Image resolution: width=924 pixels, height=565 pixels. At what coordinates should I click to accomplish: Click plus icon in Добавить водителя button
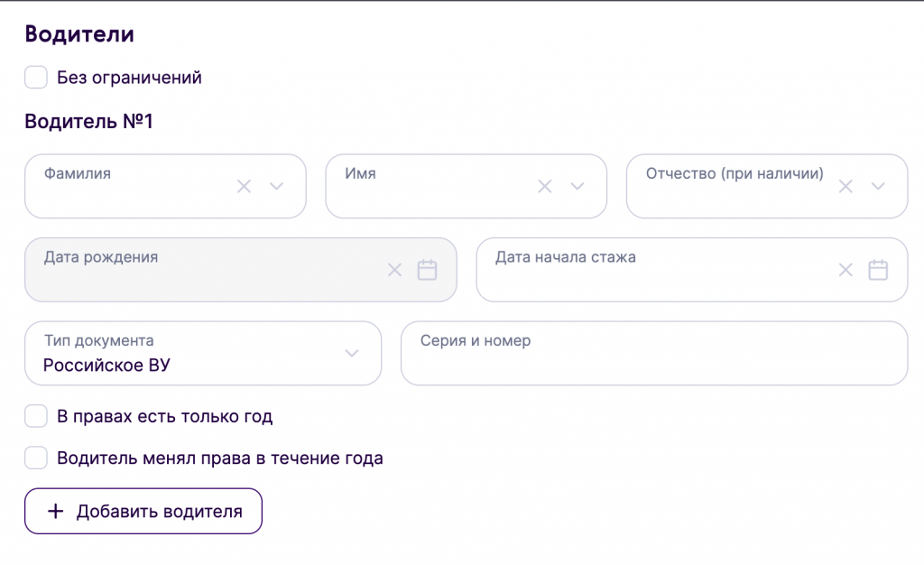click(55, 512)
